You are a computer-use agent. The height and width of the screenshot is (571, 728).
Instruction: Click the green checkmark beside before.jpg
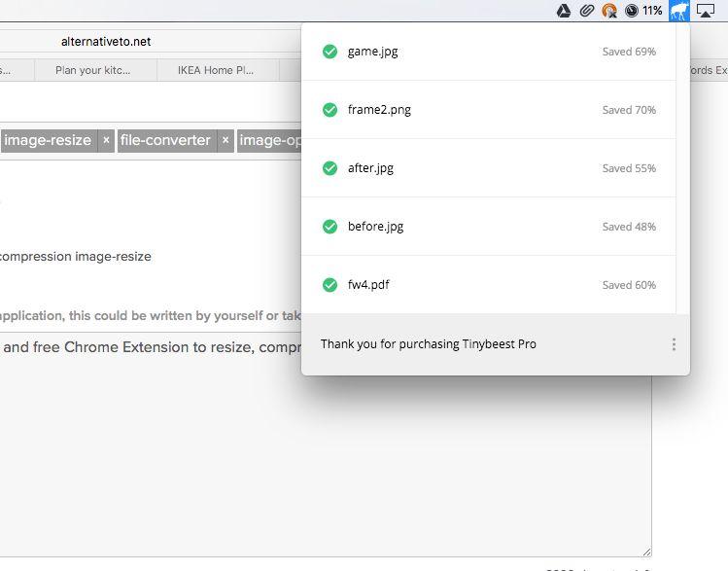pyautogui.click(x=330, y=227)
